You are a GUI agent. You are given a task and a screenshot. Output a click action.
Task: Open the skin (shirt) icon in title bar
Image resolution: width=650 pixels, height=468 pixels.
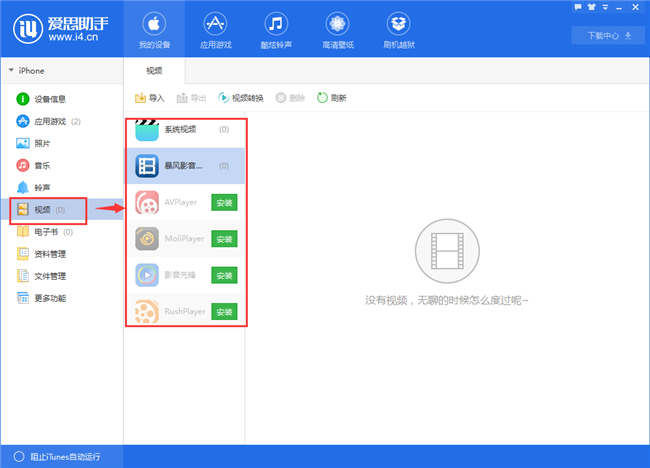pyautogui.click(x=592, y=7)
